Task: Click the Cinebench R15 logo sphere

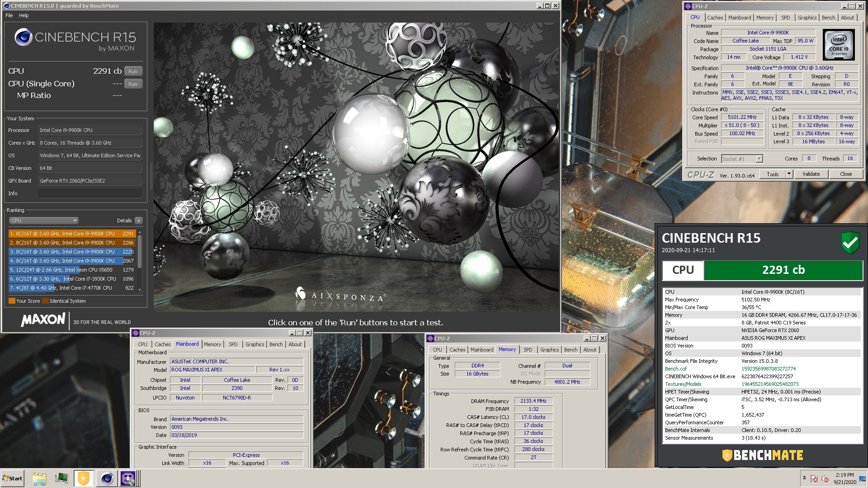Action: [x=23, y=37]
